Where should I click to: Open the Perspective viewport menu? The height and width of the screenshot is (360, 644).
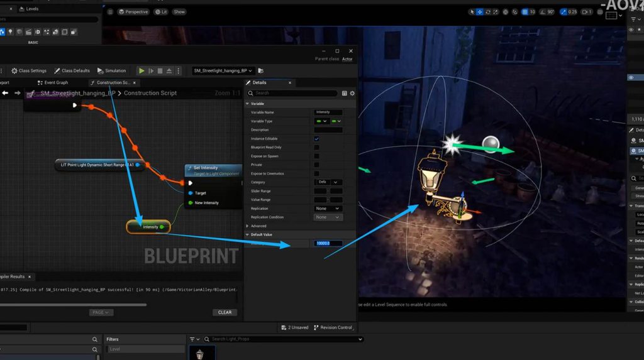[133, 12]
